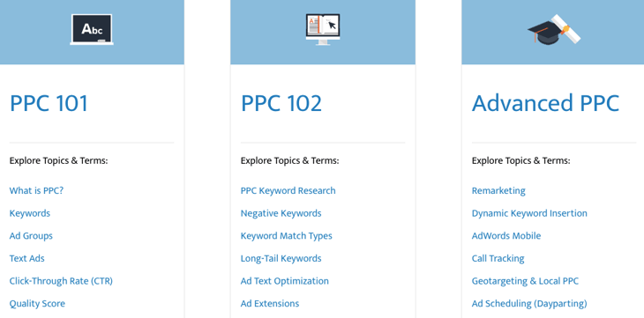Open the Remarketing link
This screenshot has height=318, width=644.
coord(498,191)
